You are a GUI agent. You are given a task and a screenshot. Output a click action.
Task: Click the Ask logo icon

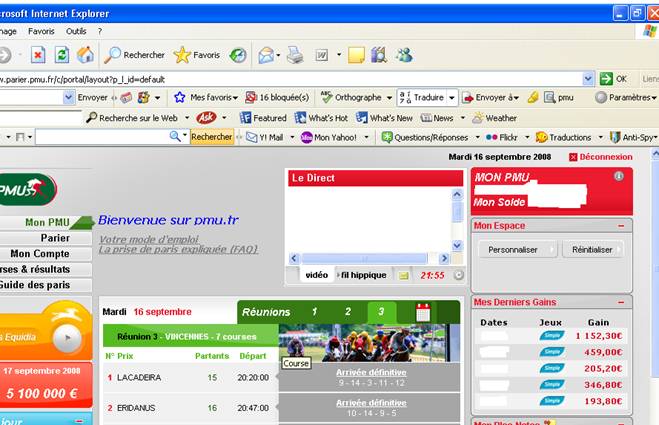point(206,118)
